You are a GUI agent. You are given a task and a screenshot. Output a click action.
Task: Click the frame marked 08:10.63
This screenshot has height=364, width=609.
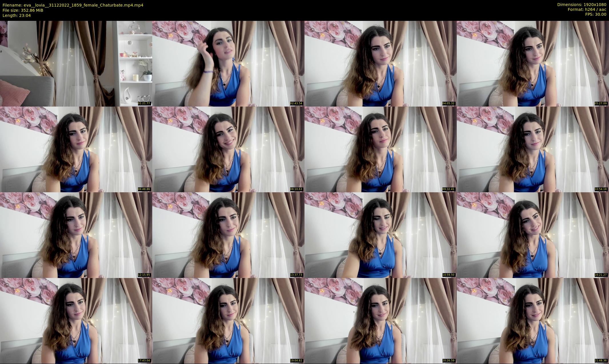(228, 149)
